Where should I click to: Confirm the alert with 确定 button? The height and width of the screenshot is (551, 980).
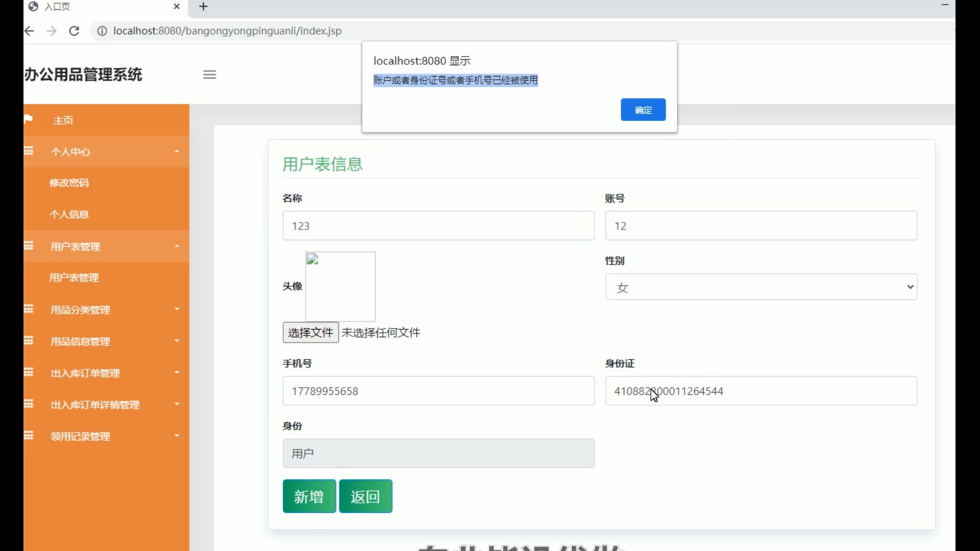[643, 110]
